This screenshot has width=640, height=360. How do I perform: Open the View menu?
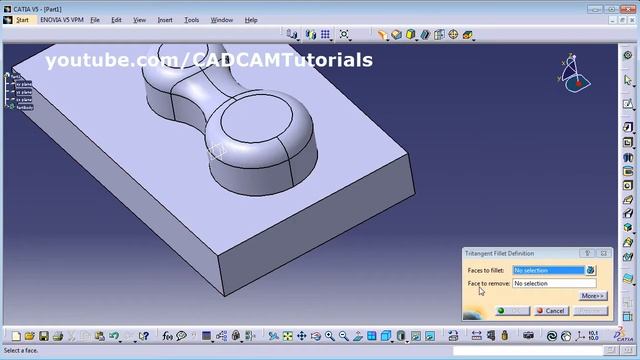click(139, 20)
